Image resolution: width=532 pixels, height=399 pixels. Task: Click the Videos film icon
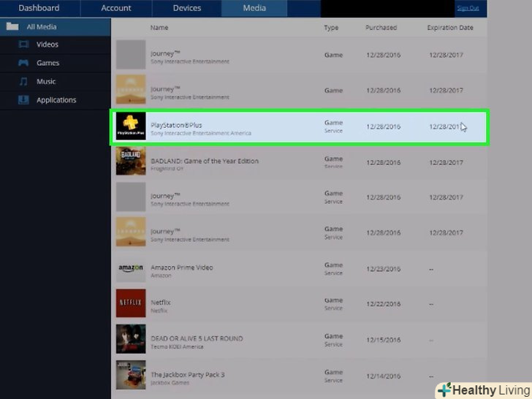[23, 44]
